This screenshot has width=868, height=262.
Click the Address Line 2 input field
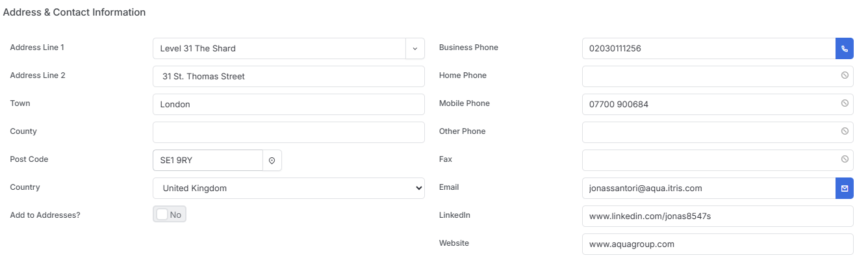click(288, 76)
